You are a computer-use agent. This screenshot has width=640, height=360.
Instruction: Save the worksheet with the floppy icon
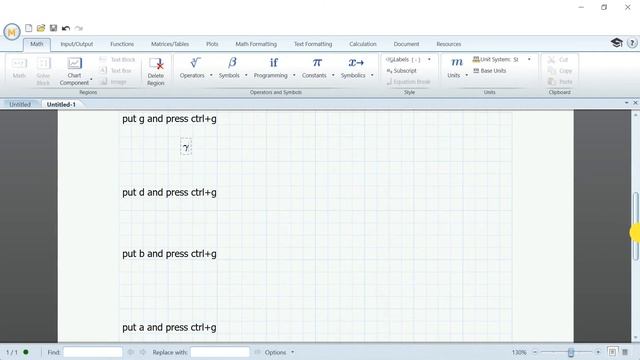point(53,28)
